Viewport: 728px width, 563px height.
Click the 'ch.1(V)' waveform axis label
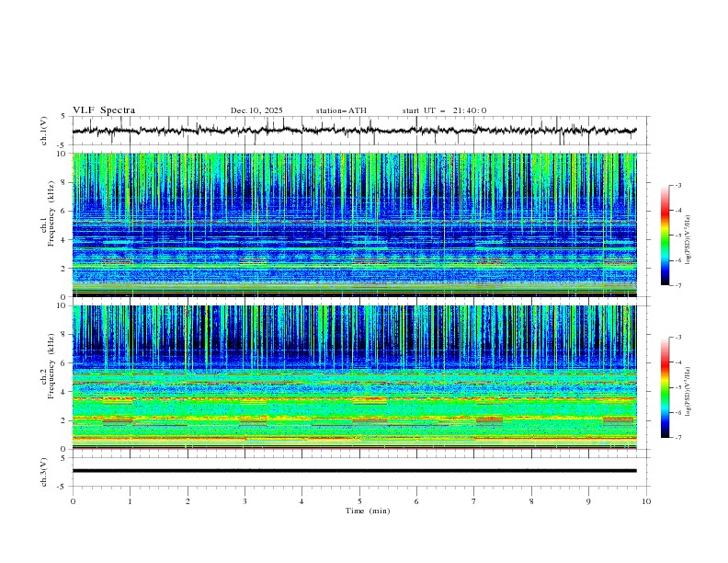point(44,131)
